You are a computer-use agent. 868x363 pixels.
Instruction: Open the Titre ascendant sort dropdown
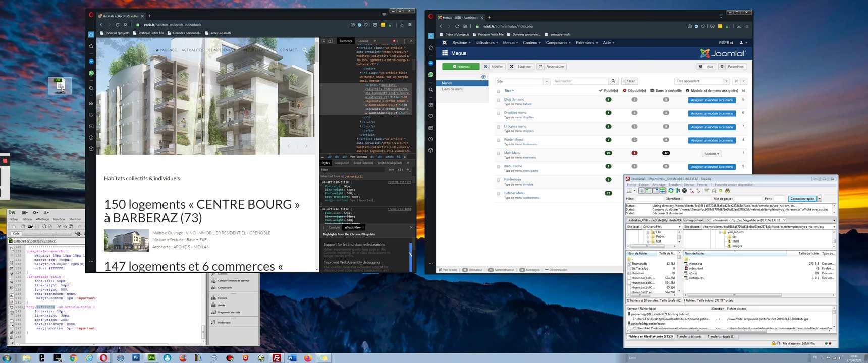[702, 81]
